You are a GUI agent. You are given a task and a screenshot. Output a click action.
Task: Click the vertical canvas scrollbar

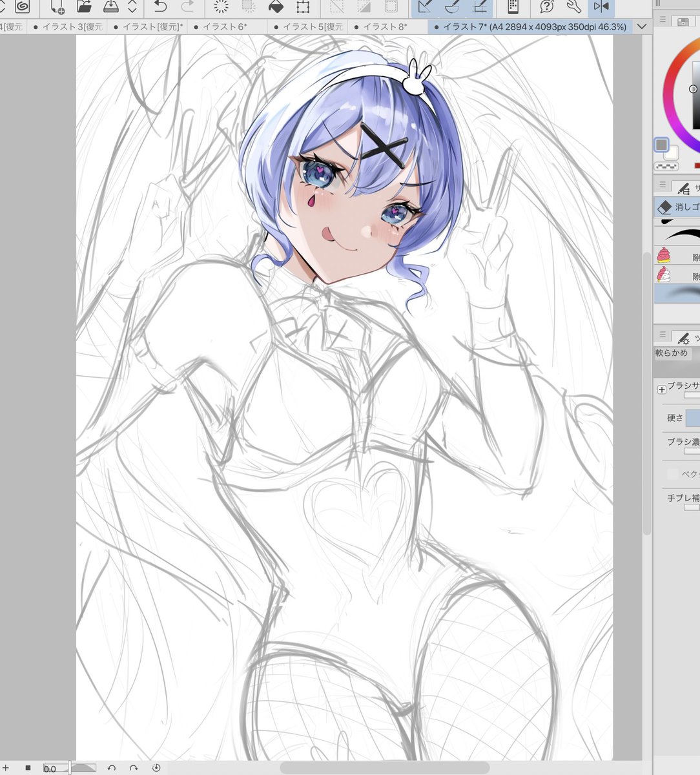pos(647,392)
